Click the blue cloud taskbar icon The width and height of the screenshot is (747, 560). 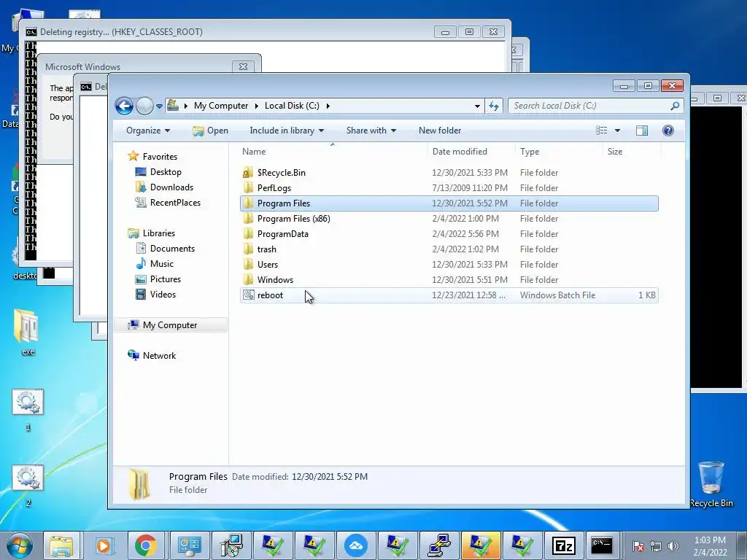point(355,545)
